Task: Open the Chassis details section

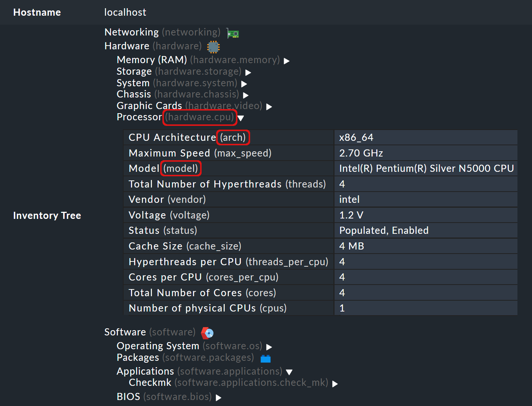Action: point(246,96)
